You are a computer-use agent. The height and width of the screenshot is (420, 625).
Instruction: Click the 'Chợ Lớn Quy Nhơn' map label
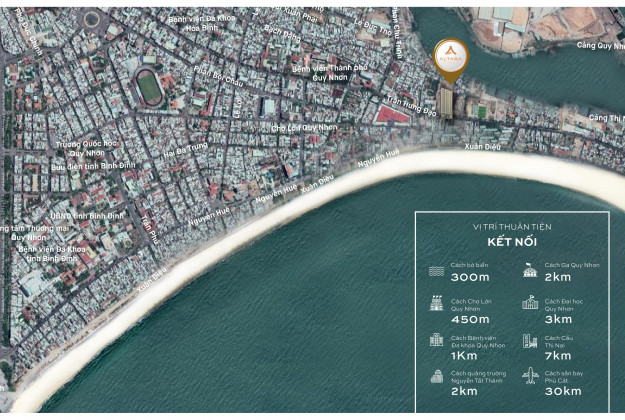tap(304, 128)
